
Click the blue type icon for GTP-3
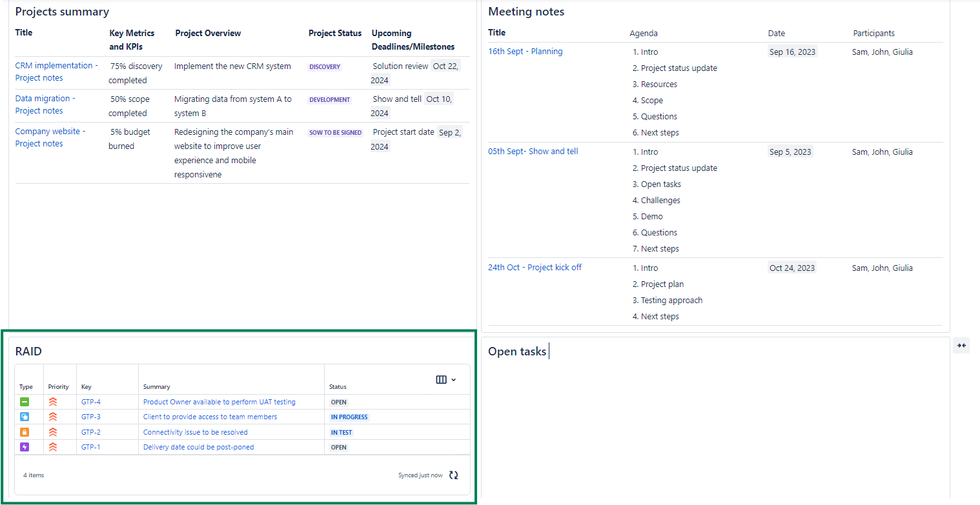click(25, 416)
